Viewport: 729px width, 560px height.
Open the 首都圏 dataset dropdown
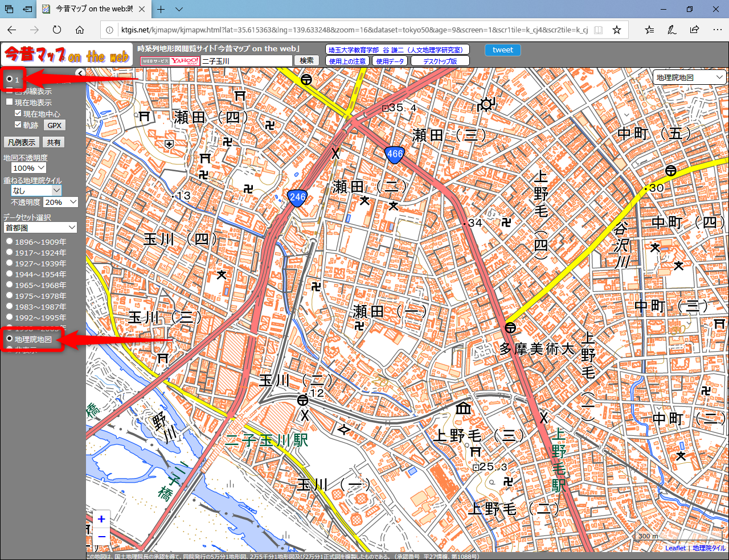click(40, 228)
